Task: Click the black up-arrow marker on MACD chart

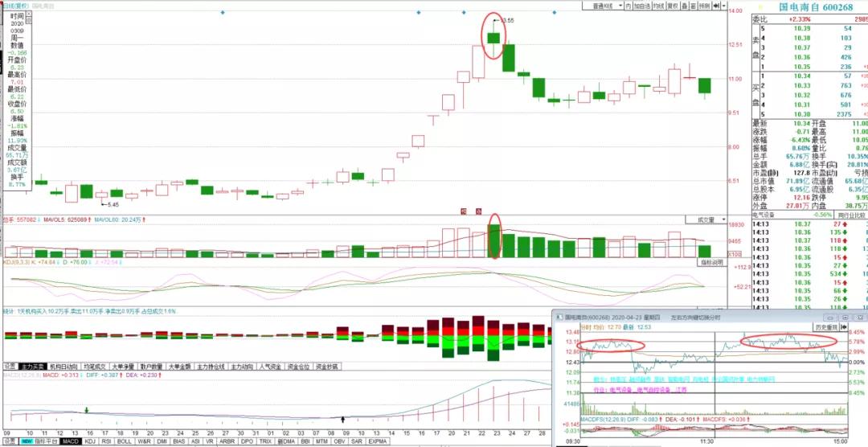Action: 343,420
